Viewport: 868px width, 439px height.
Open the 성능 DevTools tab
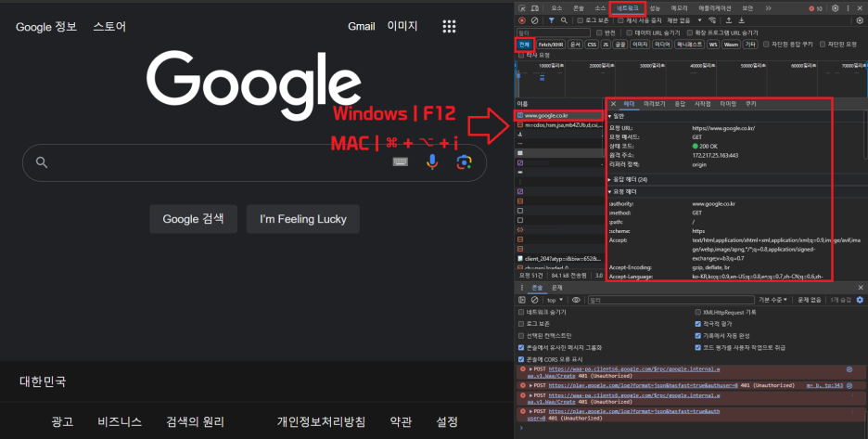(x=655, y=8)
